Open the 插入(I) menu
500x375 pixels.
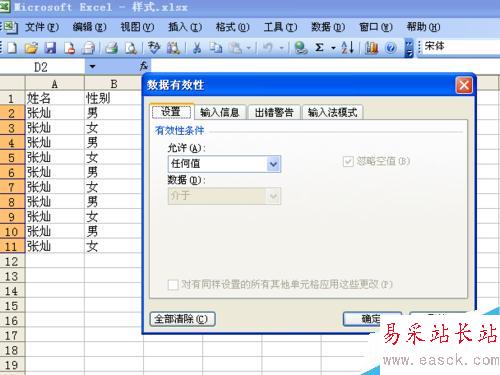pyautogui.click(x=185, y=27)
